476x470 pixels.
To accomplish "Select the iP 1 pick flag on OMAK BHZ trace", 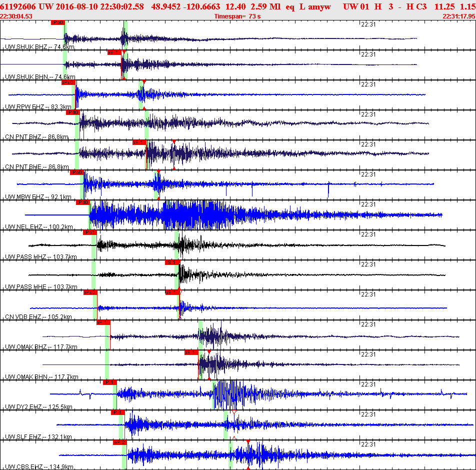I will coord(103,322).
